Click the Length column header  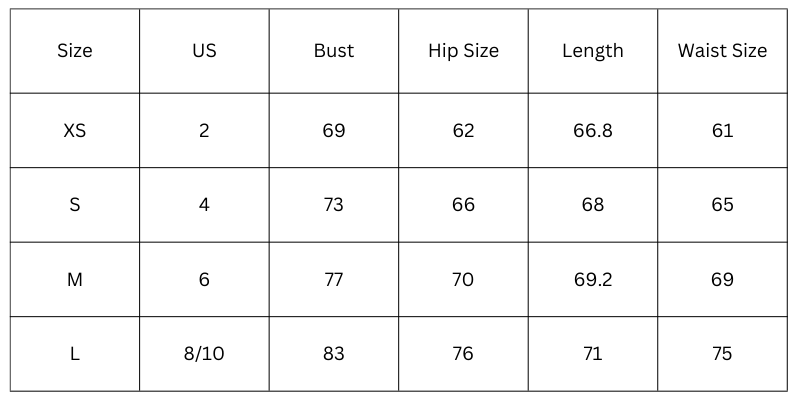click(x=593, y=51)
